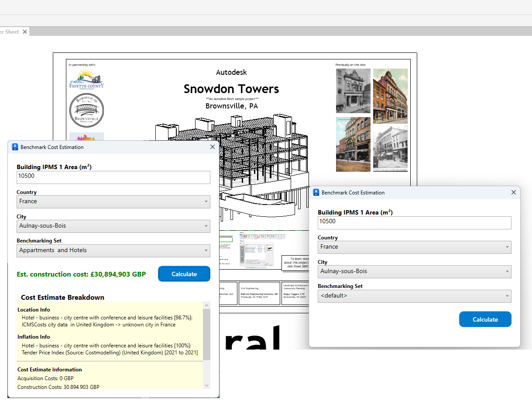The height and width of the screenshot is (402, 532).
Task: Select the top-left black-and-white historic photo
Action: [x=353, y=91]
